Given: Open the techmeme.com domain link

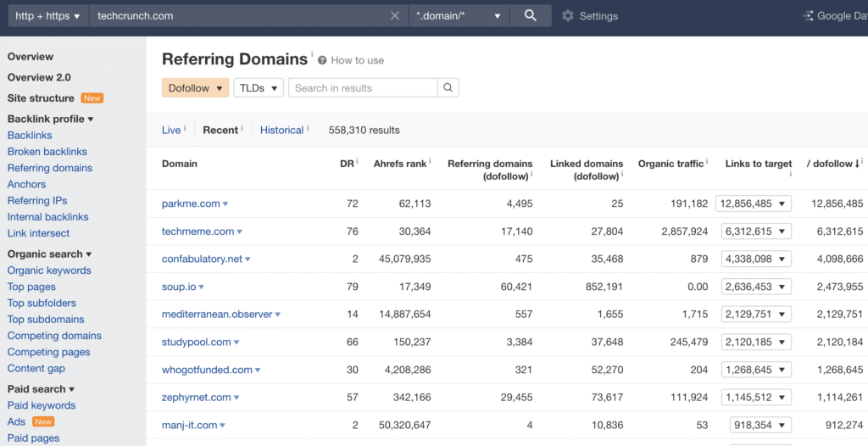Looking at the screenshot, I should 198,231.
